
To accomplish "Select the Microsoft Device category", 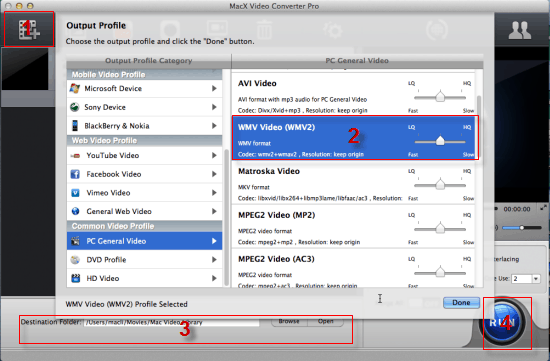I will 145,88.
